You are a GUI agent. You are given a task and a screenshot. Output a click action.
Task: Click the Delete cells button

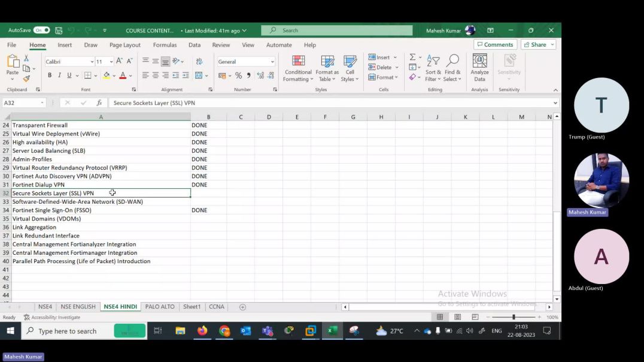click(x=380, y=67)
